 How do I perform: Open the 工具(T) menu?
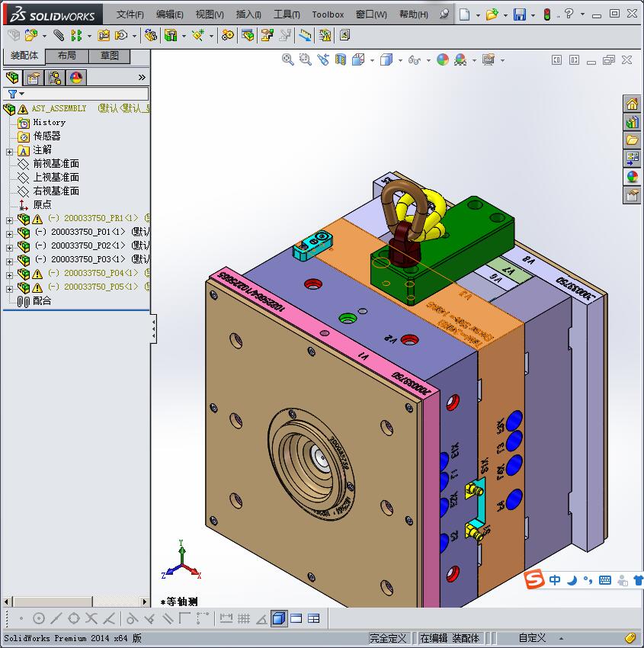(287, 14)
